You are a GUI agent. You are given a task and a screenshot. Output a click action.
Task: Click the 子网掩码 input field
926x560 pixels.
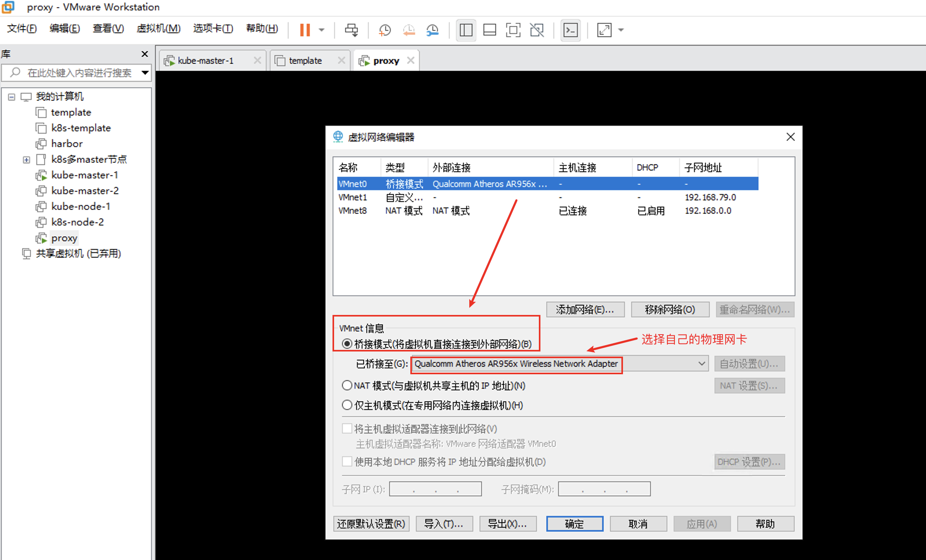[x=604, y=489]
